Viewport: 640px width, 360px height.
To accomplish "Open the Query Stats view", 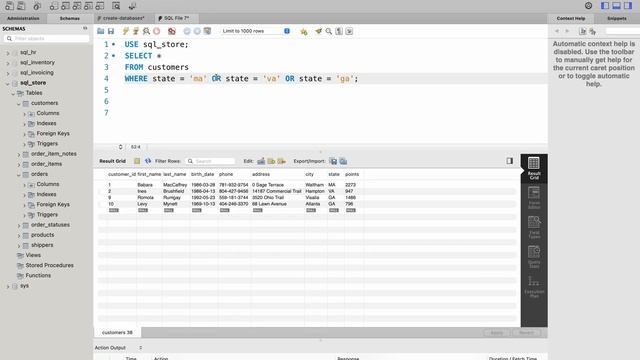I will click(534, 257).
